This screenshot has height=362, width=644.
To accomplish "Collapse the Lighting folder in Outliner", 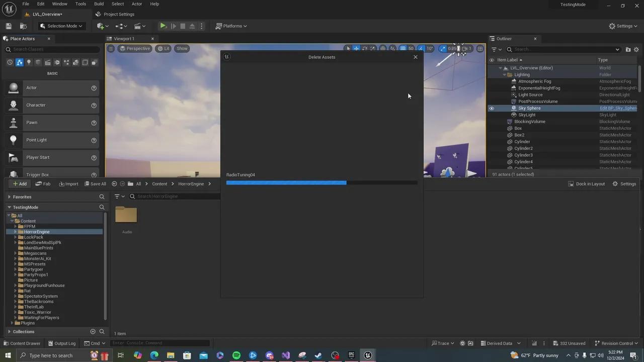I will (504, 74).
